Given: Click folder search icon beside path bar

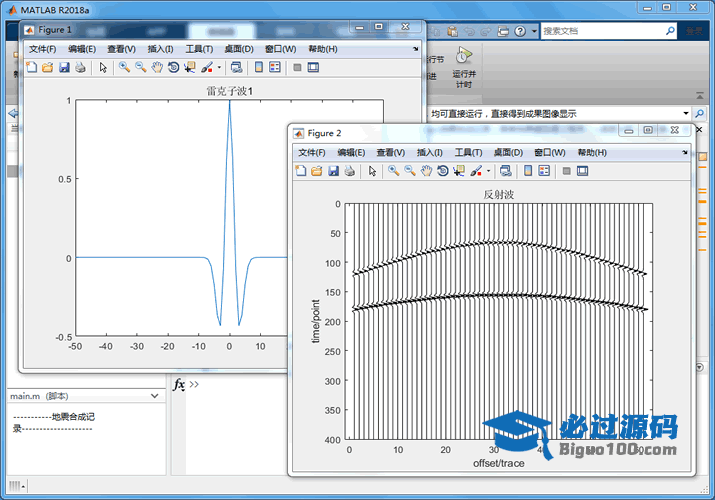Looking at the screenshot, I should tap(699, 113).
